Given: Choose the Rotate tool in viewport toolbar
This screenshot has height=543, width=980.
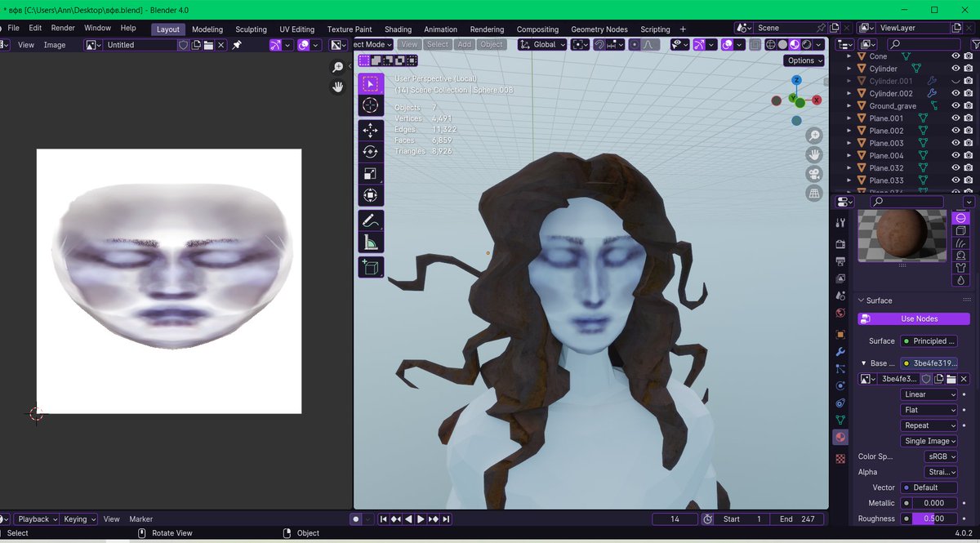Looking at the screenshot, I should (x=370, y=152).
